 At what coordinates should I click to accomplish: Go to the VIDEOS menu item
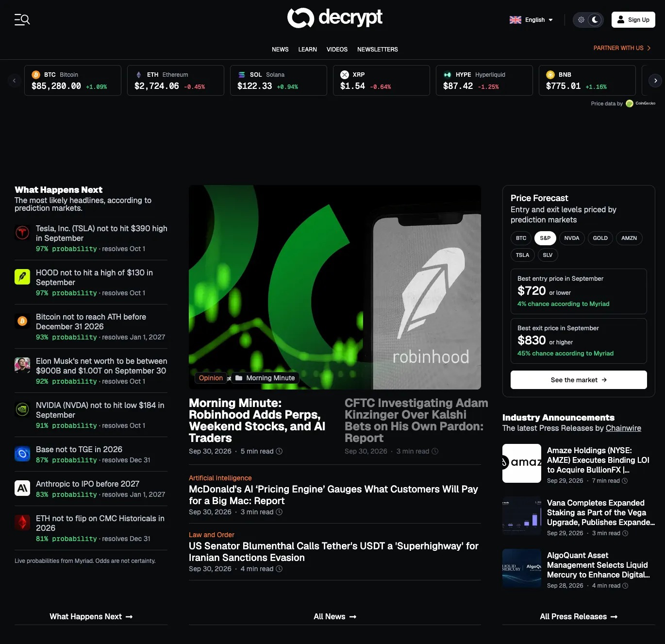point(337,50)
